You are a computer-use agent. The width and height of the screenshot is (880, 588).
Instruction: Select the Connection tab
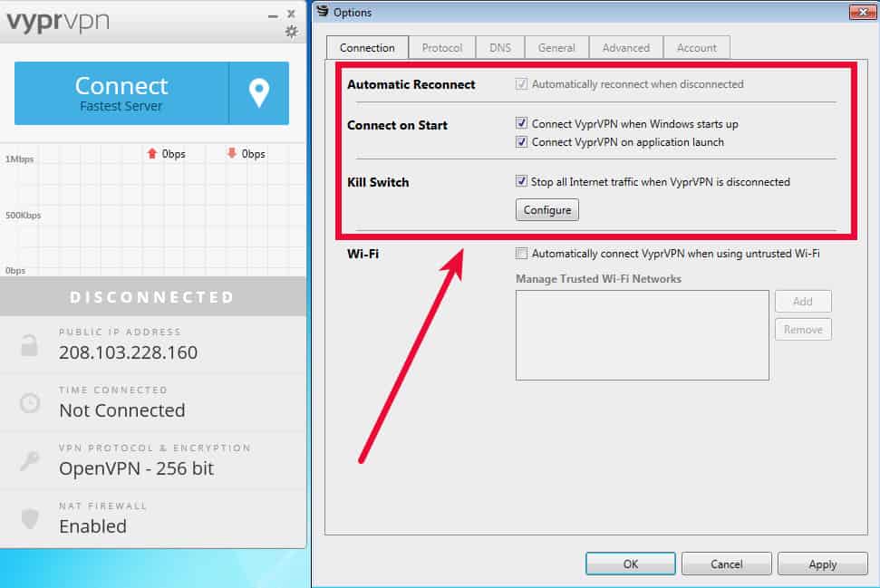pos(367,48)
